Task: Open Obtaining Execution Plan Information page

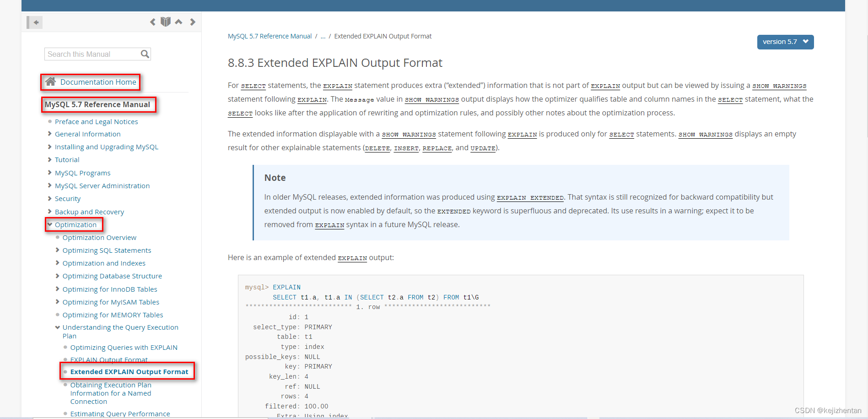Action: [111, 393]
